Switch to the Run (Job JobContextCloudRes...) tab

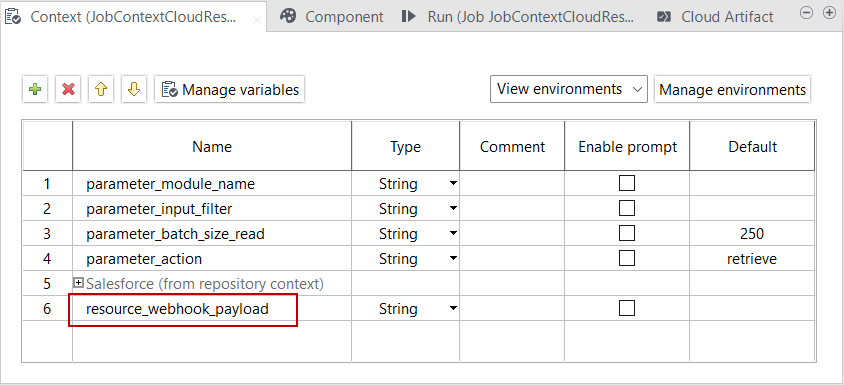click(x=517, y=17)
